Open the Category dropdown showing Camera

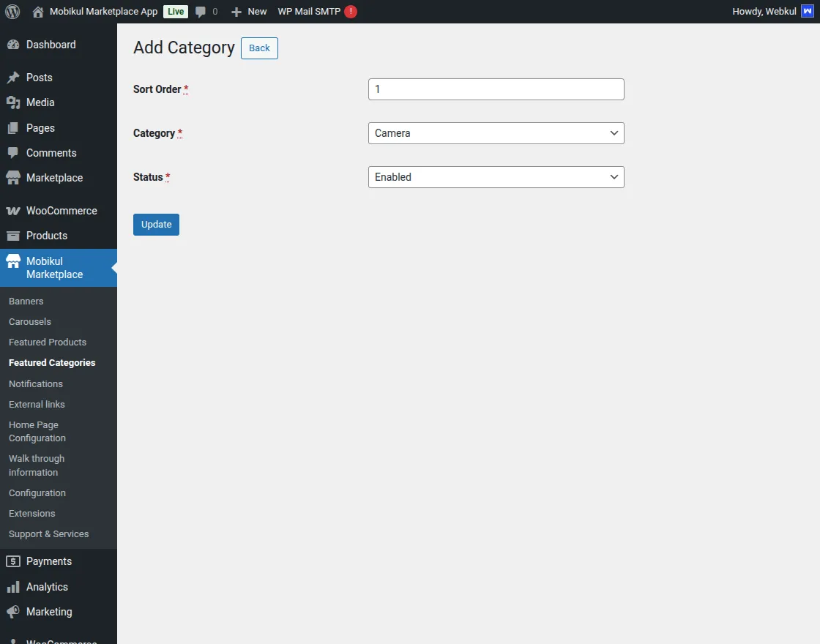coord(496,133)
